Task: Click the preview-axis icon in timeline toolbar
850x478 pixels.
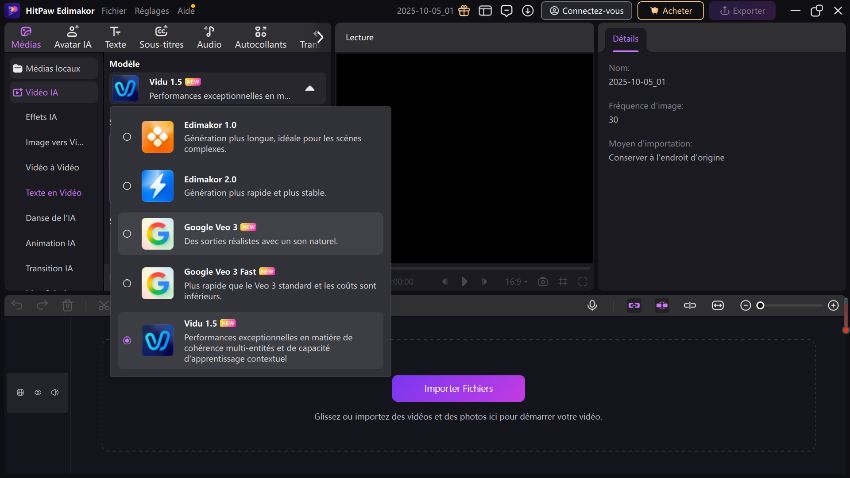Action: pos(690,306)
